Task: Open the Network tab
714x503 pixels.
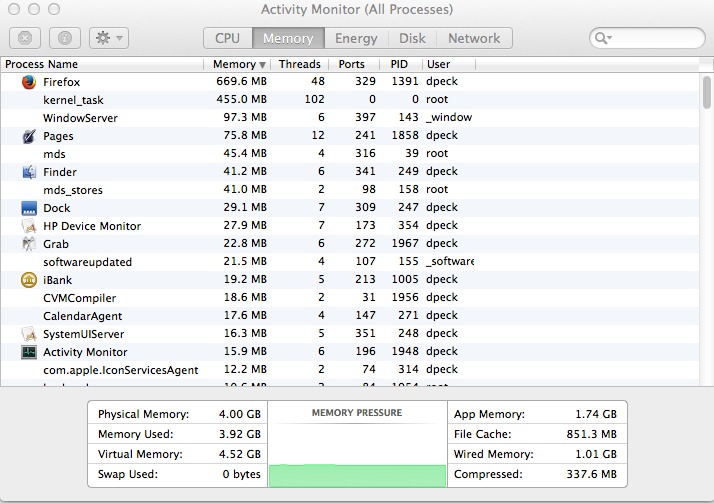Action: pyautogui.click(x=474, y=38)
